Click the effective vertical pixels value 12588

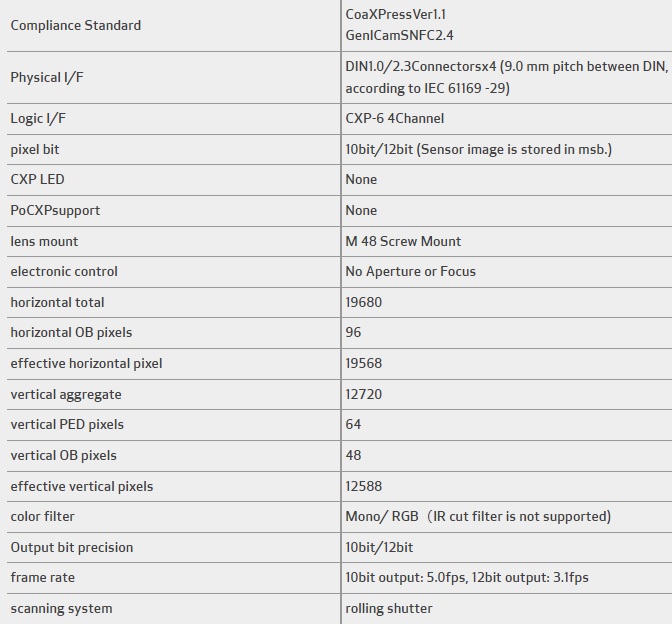(x=363, y=486)
